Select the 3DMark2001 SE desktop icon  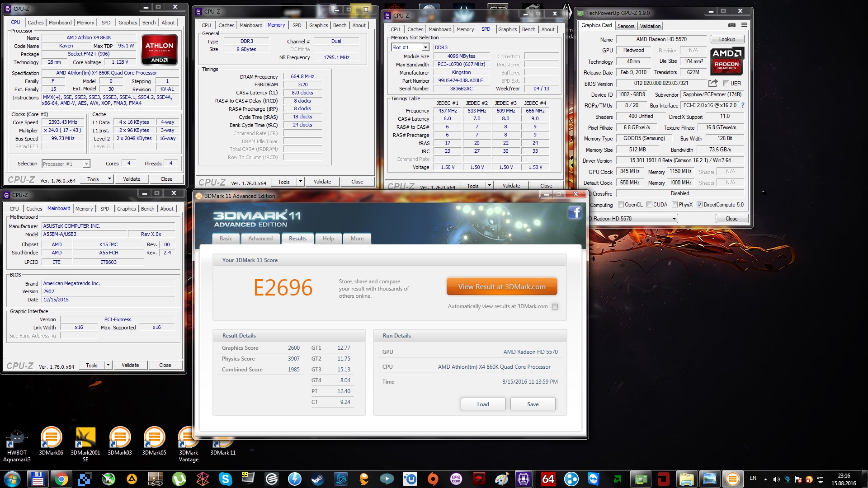point(85,445)
